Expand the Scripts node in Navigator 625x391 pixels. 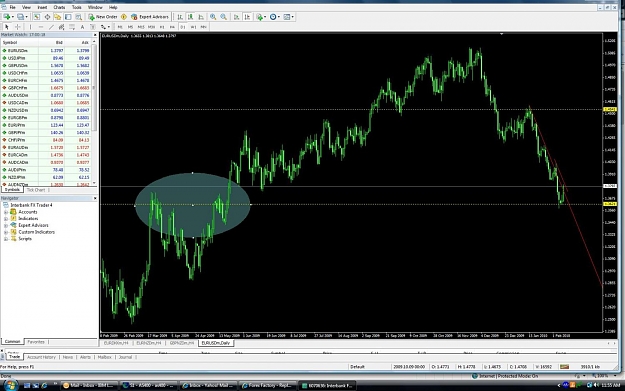(6, 239)
